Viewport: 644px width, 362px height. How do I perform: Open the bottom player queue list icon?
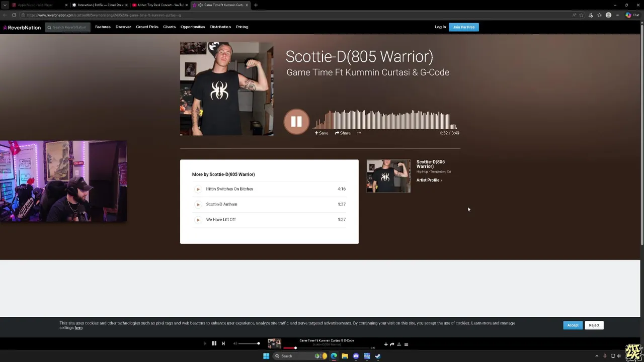(406, 344)
